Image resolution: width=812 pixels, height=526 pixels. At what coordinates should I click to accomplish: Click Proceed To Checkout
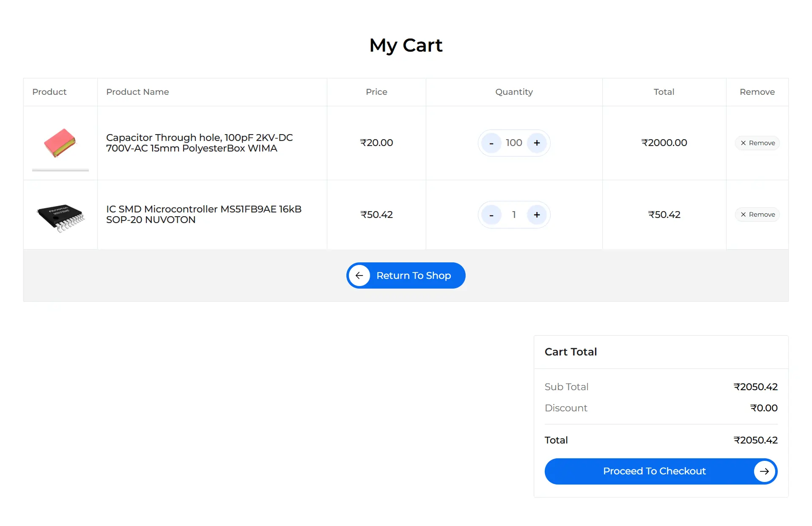654,471
